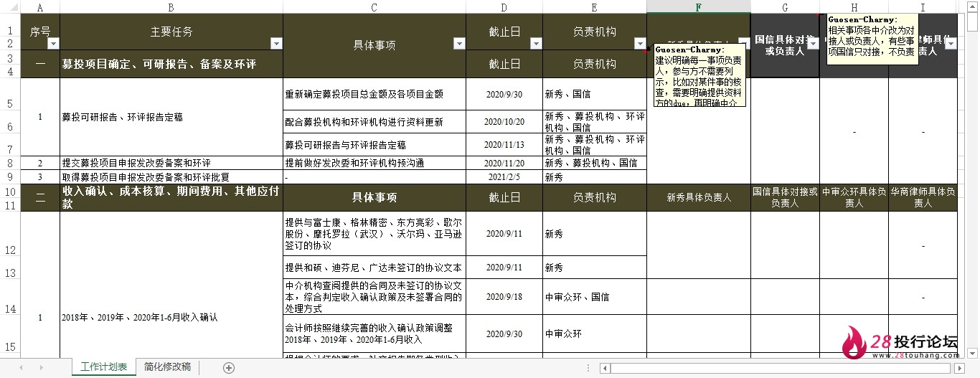Viewport: 980px width, 378px height.
Task: Select the highlighted column F header
Action: click(699, 7)
